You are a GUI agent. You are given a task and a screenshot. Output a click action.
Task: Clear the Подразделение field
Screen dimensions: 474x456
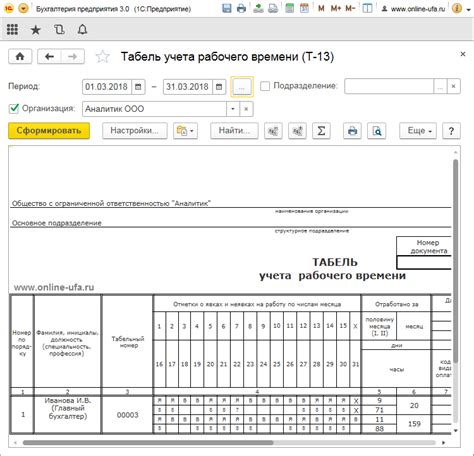tap(454, 86)
